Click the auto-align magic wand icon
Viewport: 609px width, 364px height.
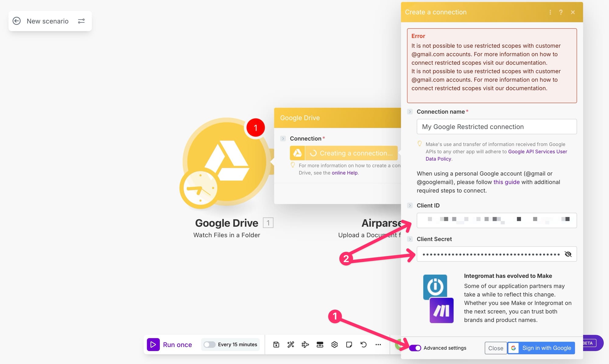[x=290, y=345]
